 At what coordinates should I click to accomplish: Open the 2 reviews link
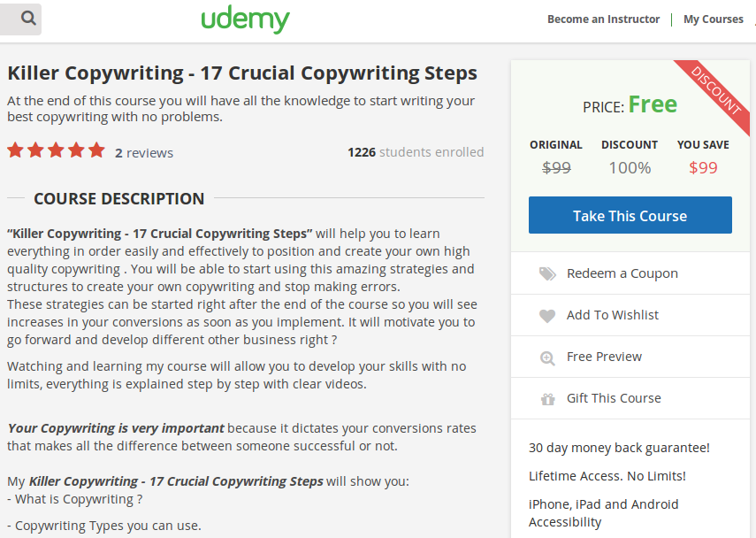click(143, 153)
